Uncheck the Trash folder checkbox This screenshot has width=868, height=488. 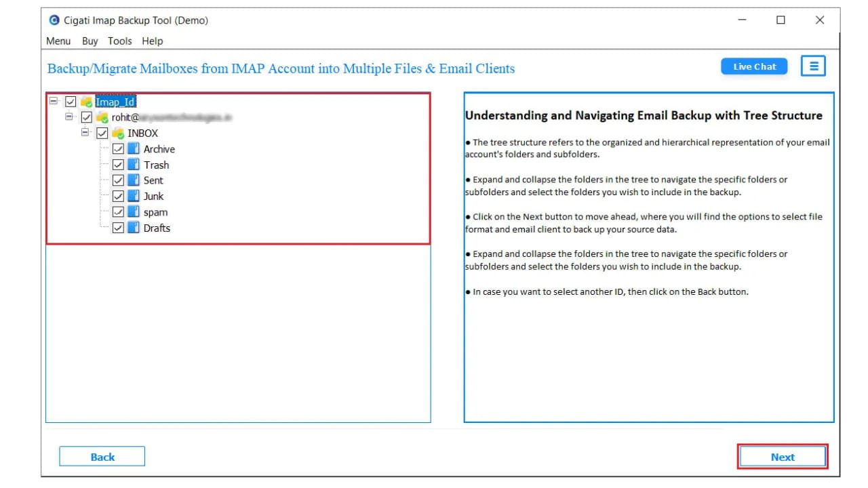click(x=118, y=165)
